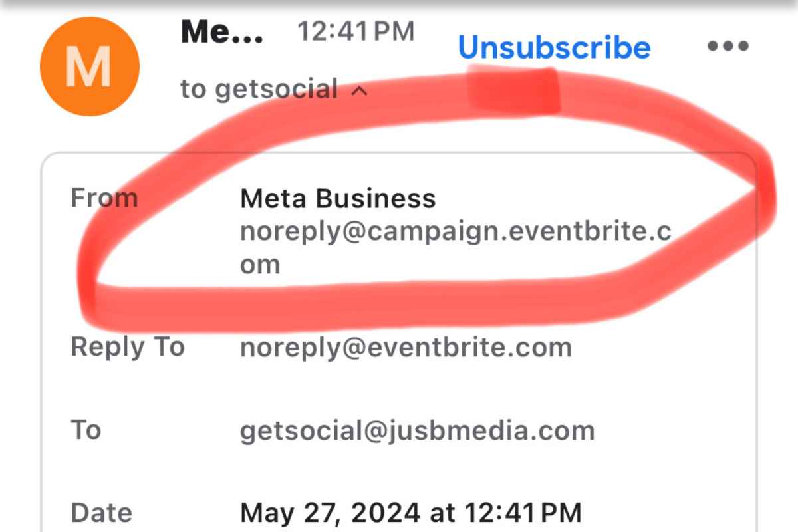Click the 'From' field label
Image resolution: width=798 pixels, height=532 pixels.
(104, 198)
